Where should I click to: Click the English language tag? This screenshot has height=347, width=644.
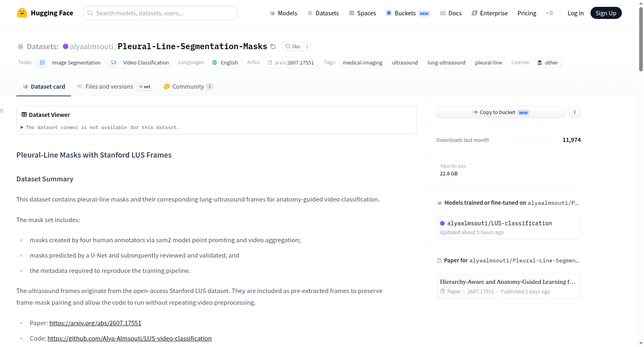pyautogui.click(x=225, y=62)
